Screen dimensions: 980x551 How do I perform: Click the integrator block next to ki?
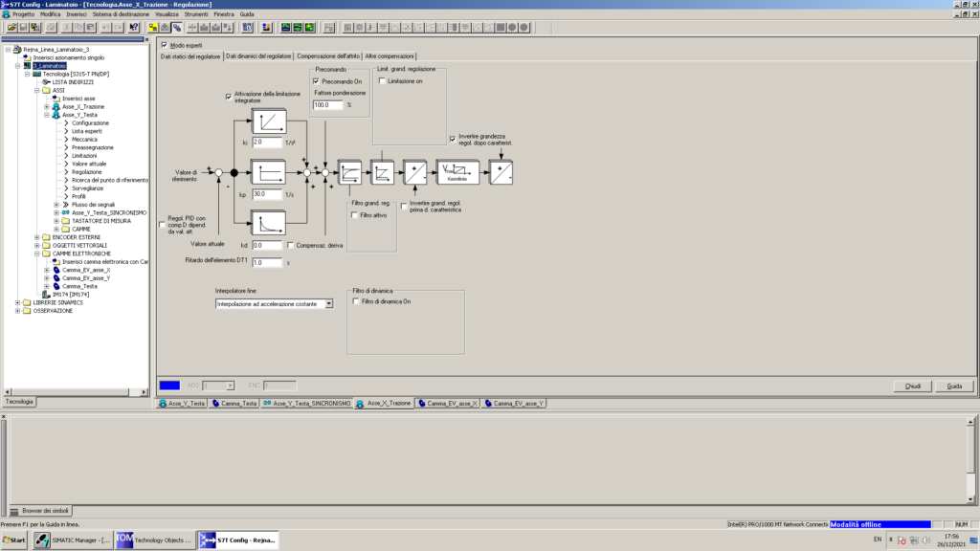[269, 121]
